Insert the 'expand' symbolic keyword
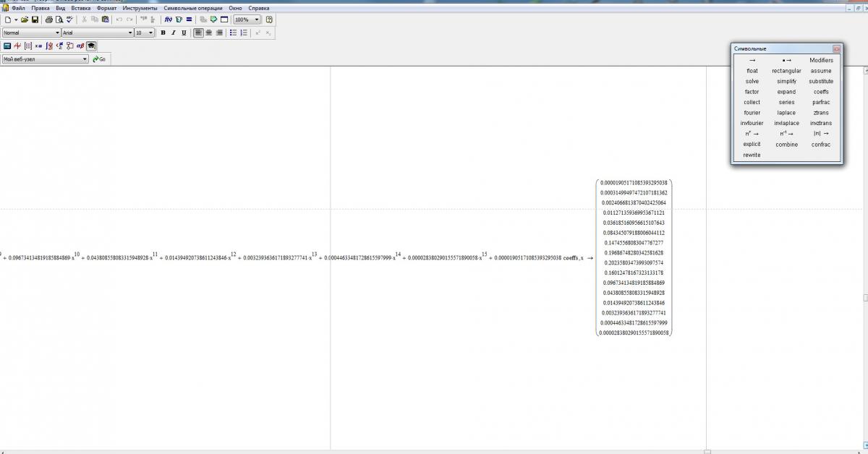Viewport: 868px width, 454px height. coord(786,92)
